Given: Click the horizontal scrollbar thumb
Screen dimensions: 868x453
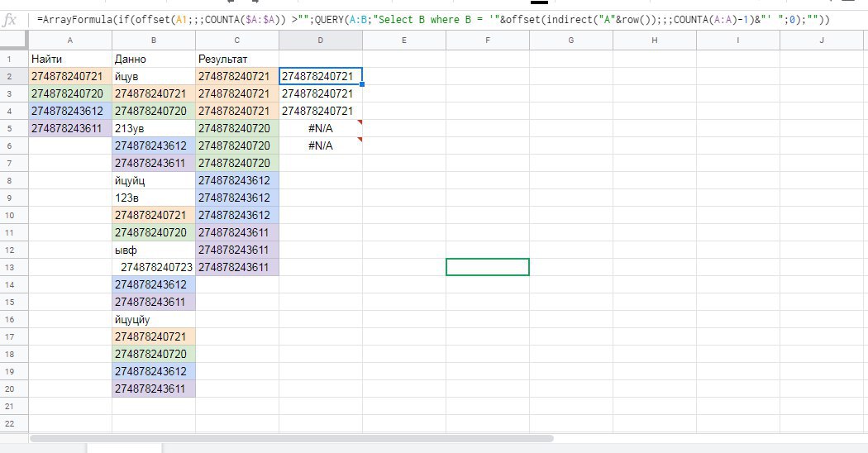Looking at the screenshot, I should pyautogui.click(x=292, y=438).
